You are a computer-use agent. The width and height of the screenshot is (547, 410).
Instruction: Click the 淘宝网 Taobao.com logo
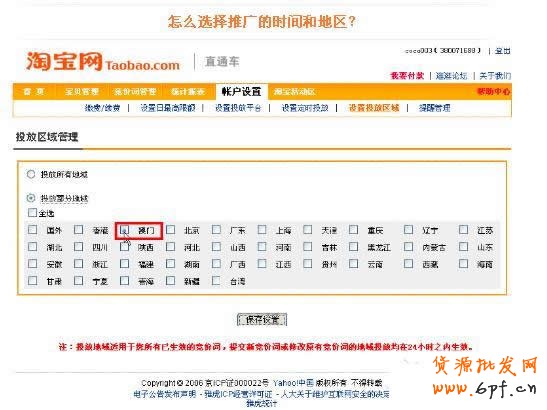tap(103, 62)
